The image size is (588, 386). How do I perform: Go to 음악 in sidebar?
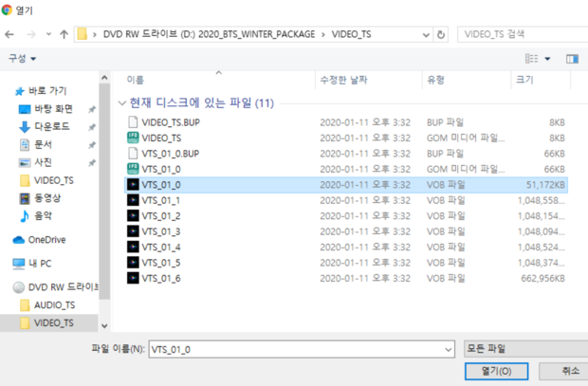pyautogui.click(x=36, y=215)
